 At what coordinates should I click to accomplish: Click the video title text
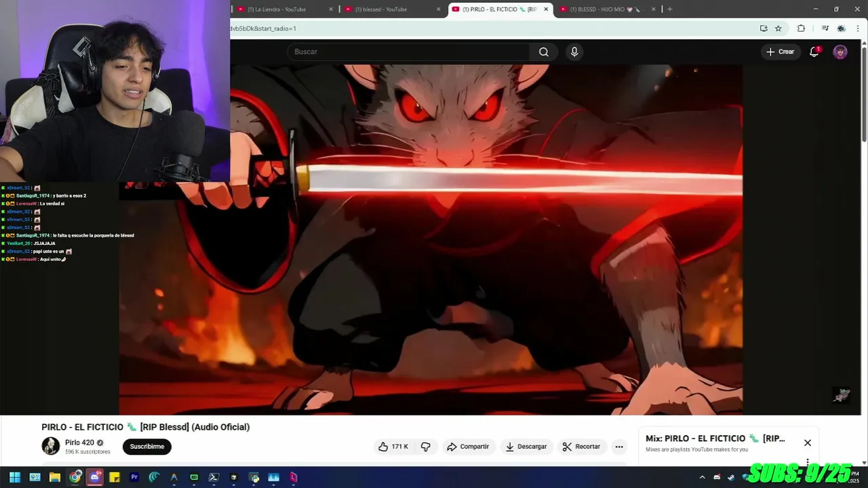[146, 427]
